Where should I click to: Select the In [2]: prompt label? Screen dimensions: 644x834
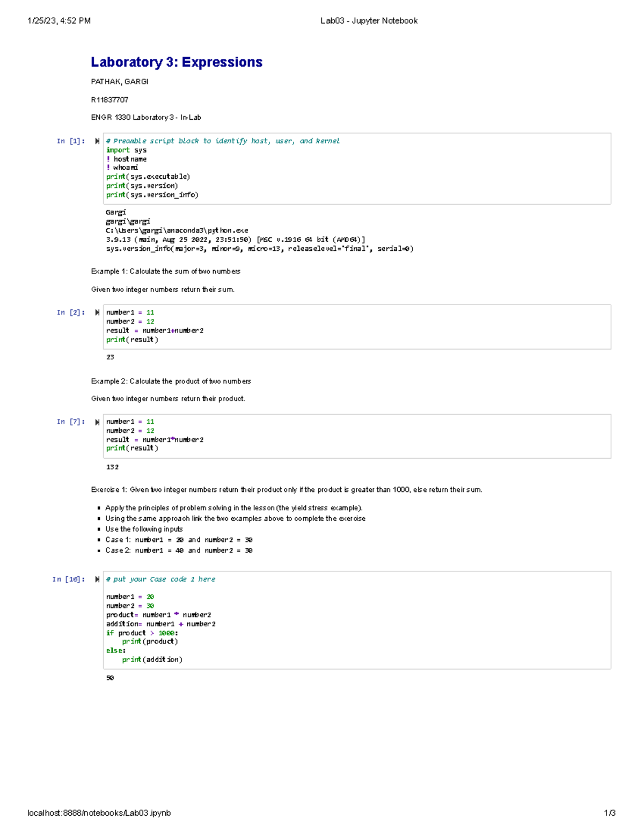71,312
